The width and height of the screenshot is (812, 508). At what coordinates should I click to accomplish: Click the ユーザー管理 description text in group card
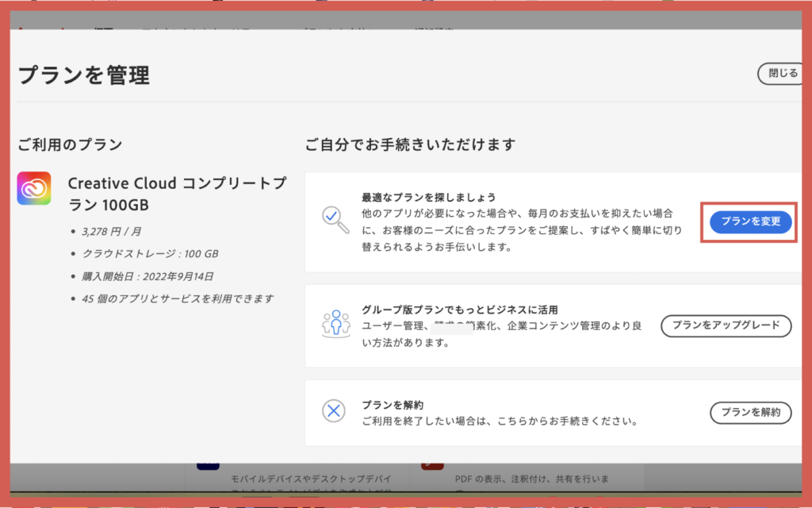tap(502, 334)
